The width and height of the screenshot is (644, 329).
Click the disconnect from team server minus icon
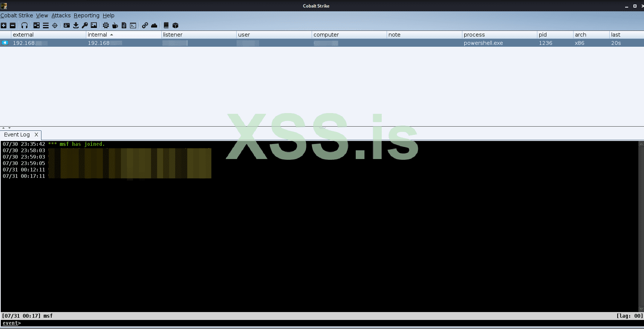tap(12, 25)
